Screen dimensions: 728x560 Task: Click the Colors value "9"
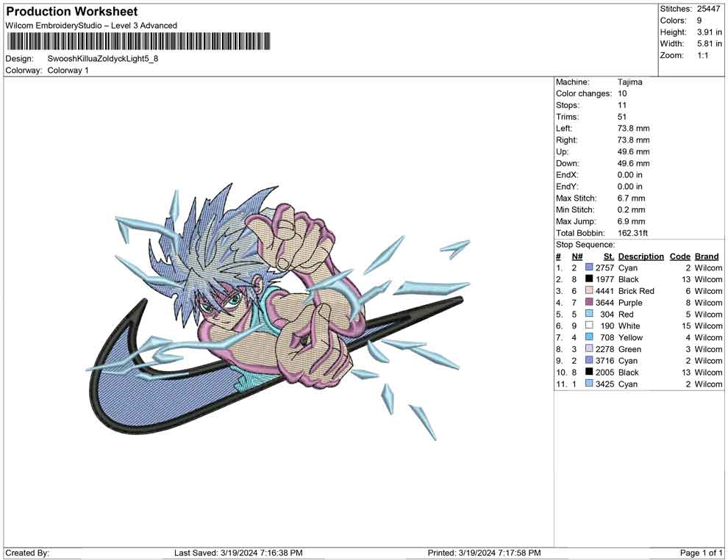pyautogui.click(x=699, y=21)
